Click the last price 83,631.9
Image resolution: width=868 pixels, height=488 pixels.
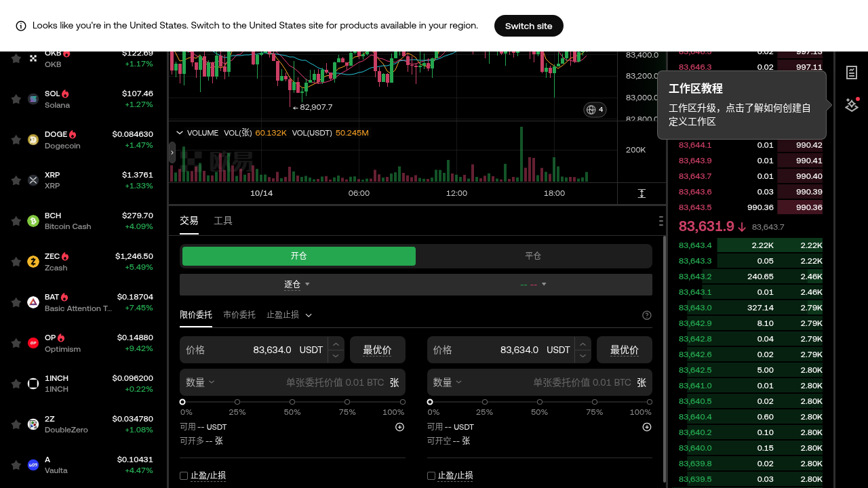pyautogui.click(x=707, y=226)
